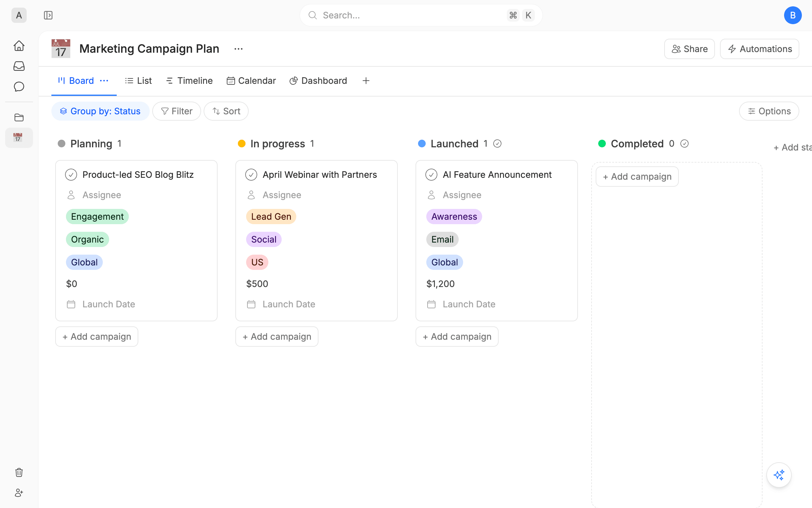Click the Awareness tag on AI Feature Announcement
The height and width of the screenshot is (508, 812).
click(454, 217)
